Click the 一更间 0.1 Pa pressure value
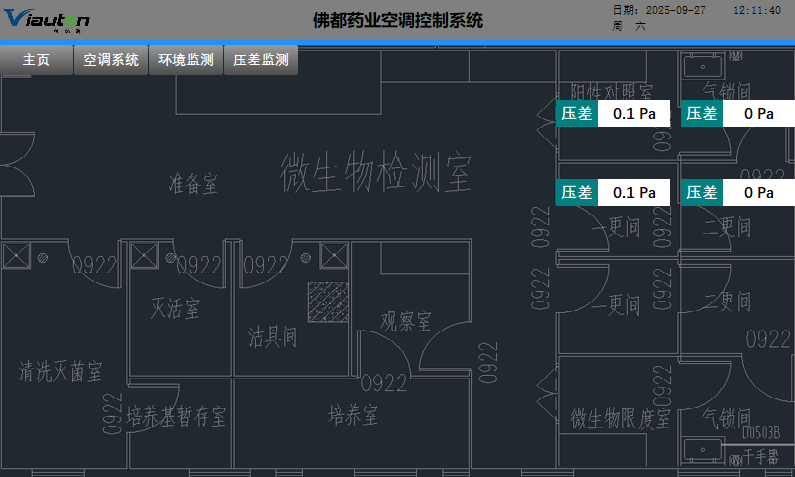This screenshot has width=795, height=477. pyautogui.click(x=634, y=192)
